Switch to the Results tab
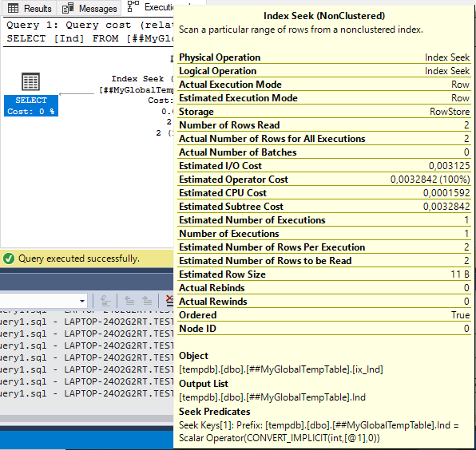 pyautogui.click(x=29, y=8)
